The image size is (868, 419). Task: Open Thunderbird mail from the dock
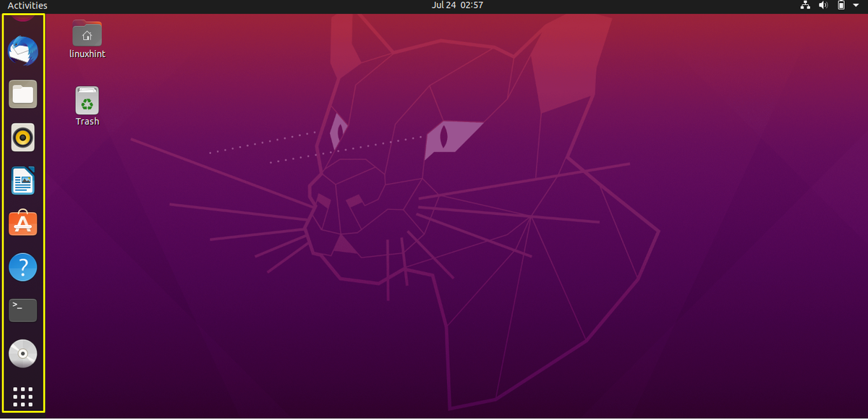click(22, 51)
